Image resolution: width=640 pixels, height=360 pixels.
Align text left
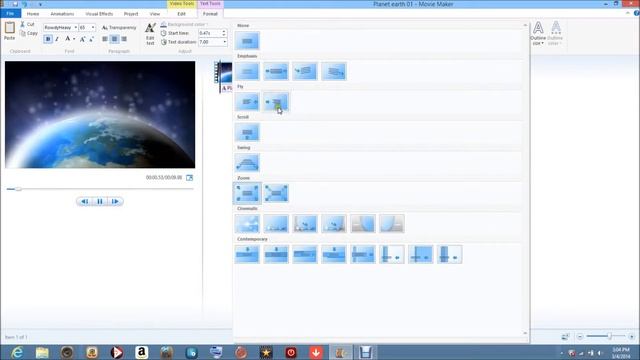(x=105, y=39)
